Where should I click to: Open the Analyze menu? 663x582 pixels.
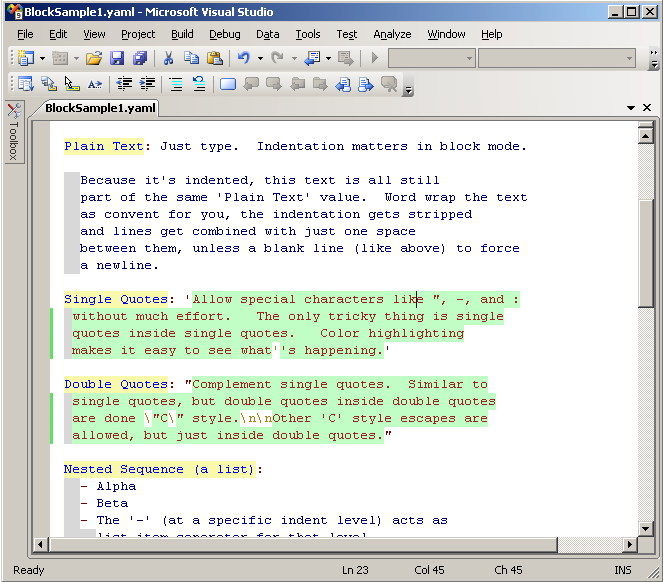tap(392, 34)
